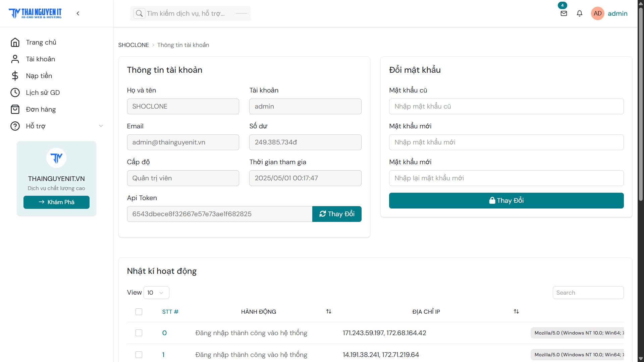This screenshot has height=362, width=644.
Task: Collapse sidebar with the left chevron
Action: 78,13
